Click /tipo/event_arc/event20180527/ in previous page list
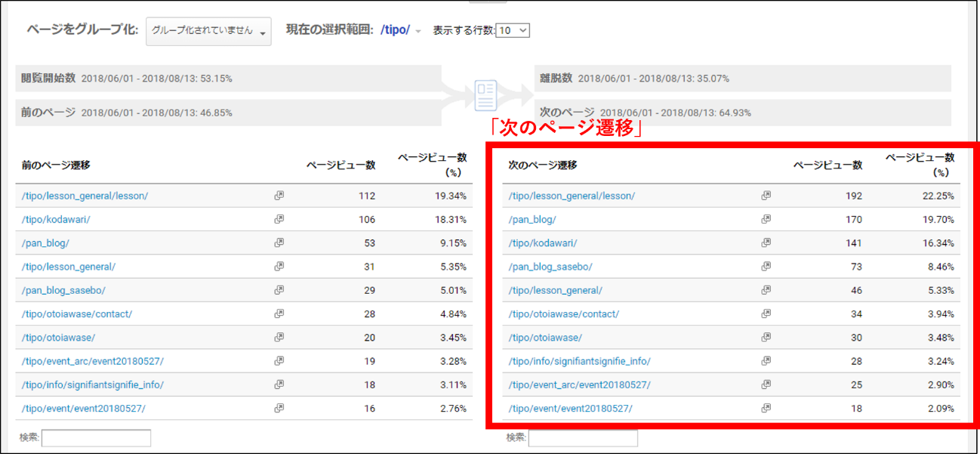The width and height of the screenshot is (980, 454). [92, 361]
